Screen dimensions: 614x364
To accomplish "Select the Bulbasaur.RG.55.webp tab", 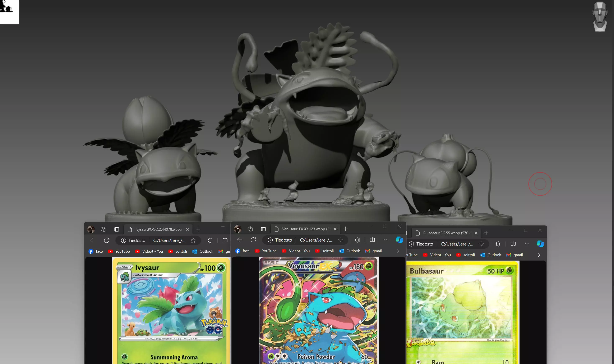I will 446,233.
